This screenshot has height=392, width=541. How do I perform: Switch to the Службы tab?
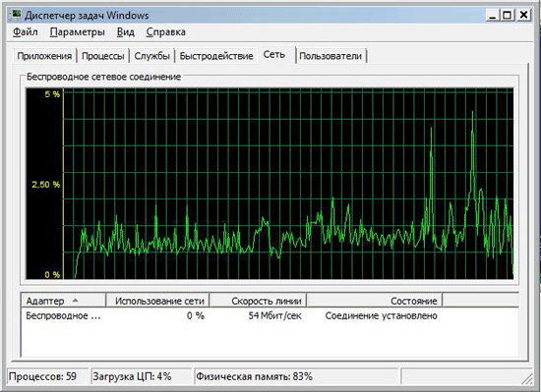[x=151, y=56]
